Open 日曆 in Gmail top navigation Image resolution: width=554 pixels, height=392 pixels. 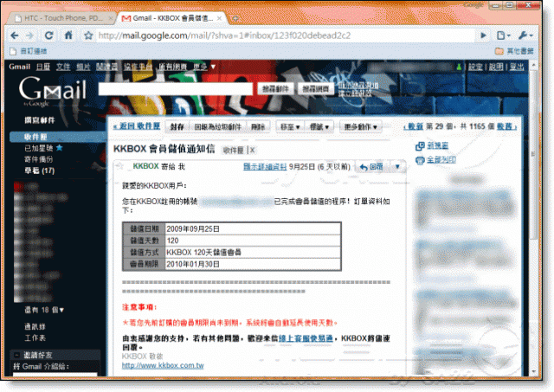(43, 67)
